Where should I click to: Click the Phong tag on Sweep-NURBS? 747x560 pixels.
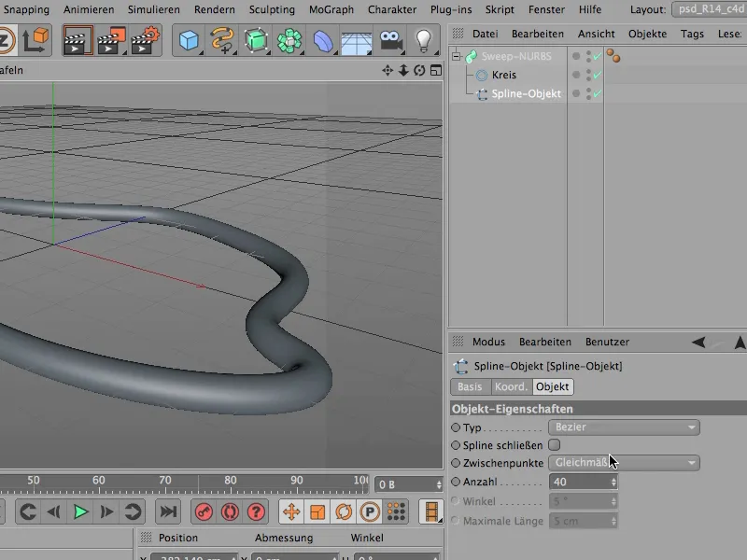(x=613, y=56)
